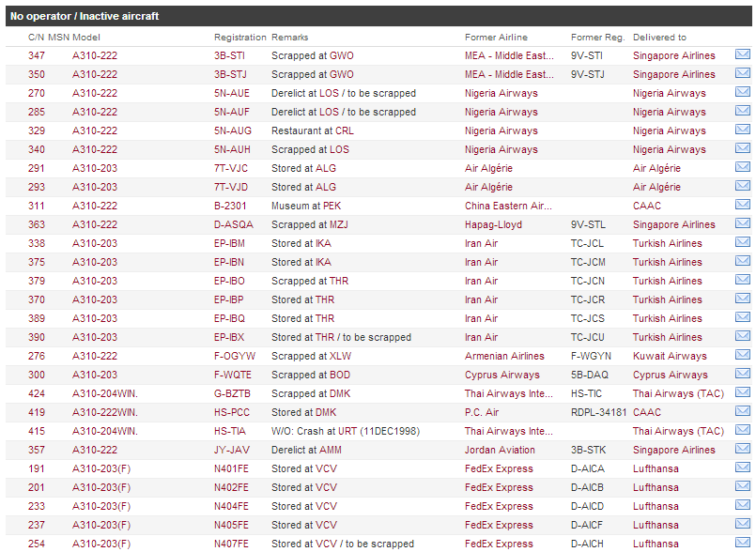
Task: Click the envelope icon for 3B-STI row
Action: (x=742, y=54)
